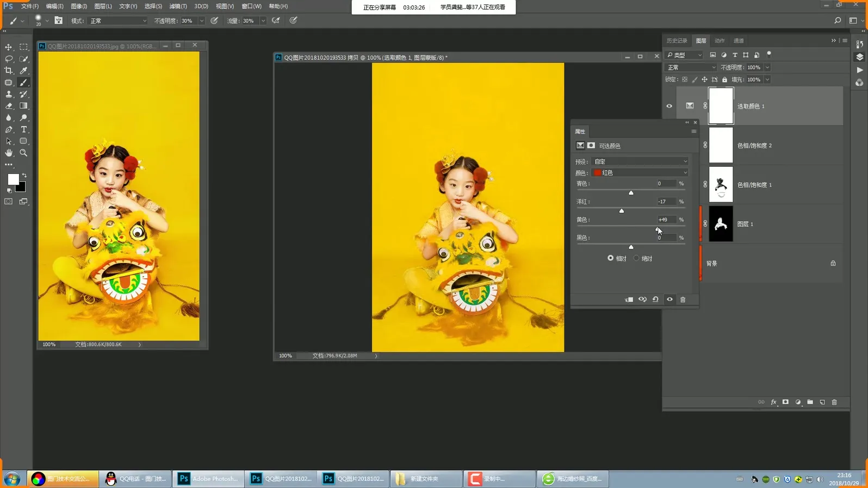Select the Hand tool
Screen dimensions: 868x488
(x=9, y=153)
